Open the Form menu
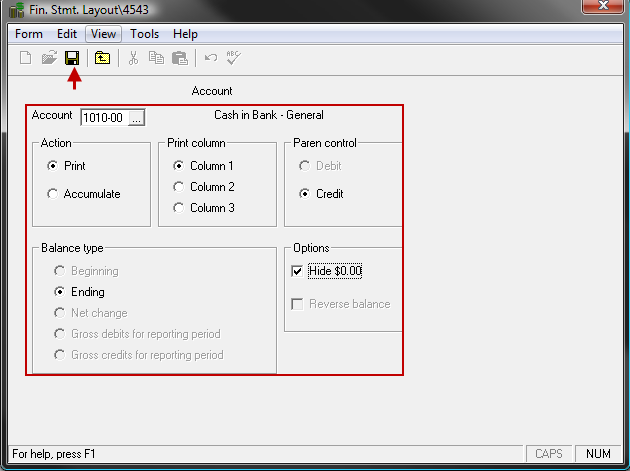Screen dimensions: 630x471 [29, 34]
